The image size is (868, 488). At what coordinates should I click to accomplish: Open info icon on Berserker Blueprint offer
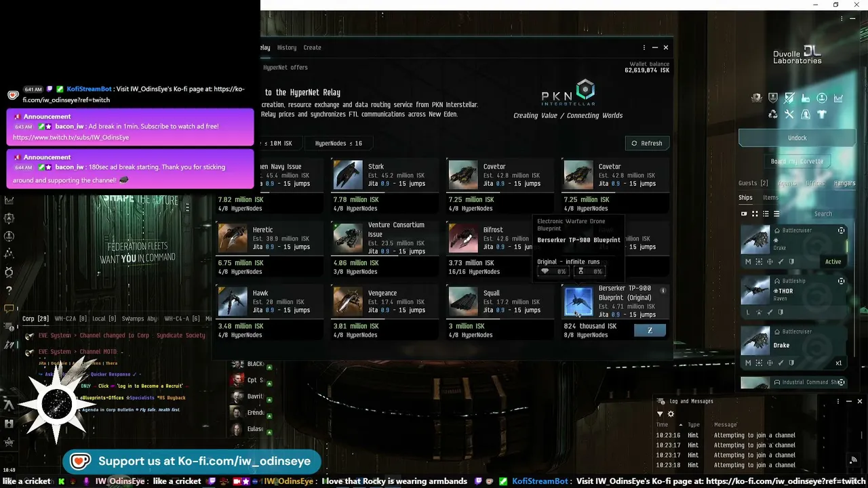[x=663, y=290]
